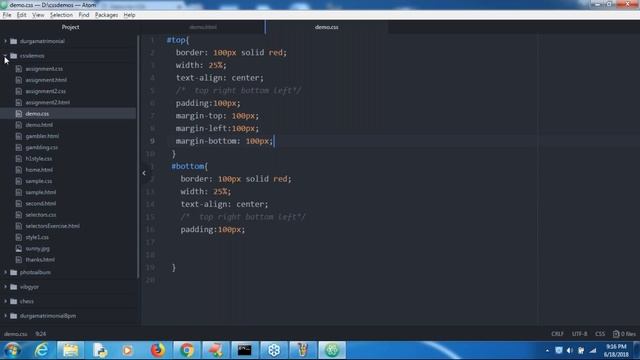Open selectorsExercise.html in the tree
Screen dimensions: 640x360
pos(53,226)
